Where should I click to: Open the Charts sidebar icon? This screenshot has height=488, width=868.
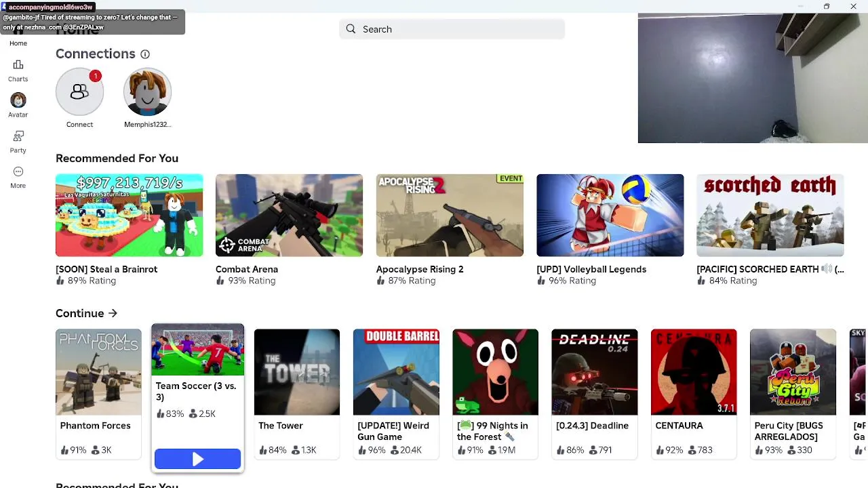18,65
